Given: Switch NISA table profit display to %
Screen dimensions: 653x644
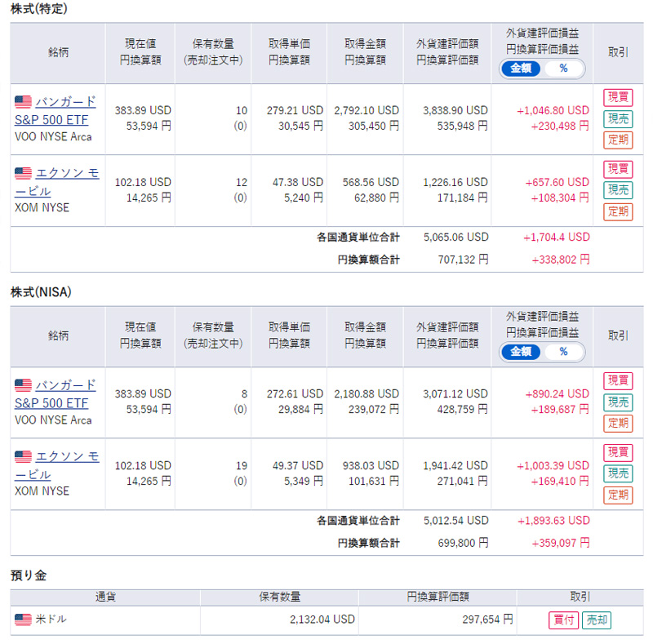Looking at the screenshot, I should [x=563, y=352].
